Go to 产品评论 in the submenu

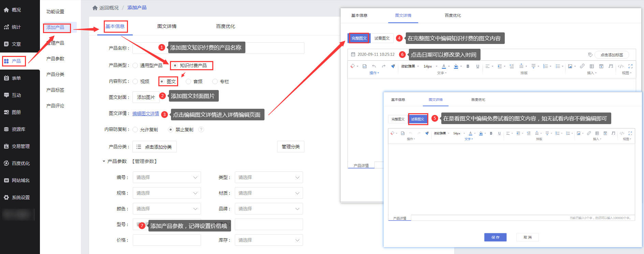point(55,106)
